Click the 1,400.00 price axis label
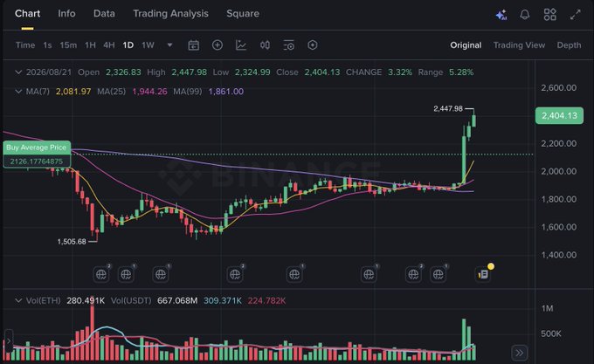 click(559, 255)
